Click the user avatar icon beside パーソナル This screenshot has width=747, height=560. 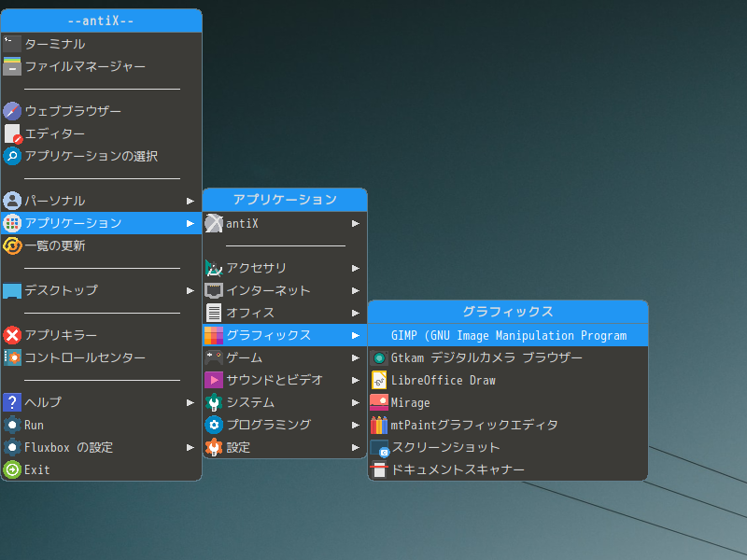12,201
